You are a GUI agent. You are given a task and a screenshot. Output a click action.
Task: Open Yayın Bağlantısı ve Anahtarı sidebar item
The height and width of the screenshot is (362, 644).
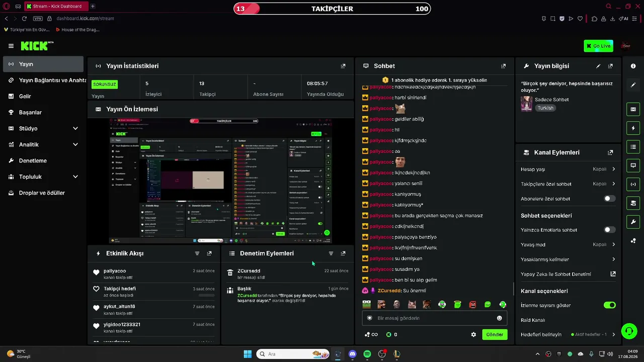(43, 80)
